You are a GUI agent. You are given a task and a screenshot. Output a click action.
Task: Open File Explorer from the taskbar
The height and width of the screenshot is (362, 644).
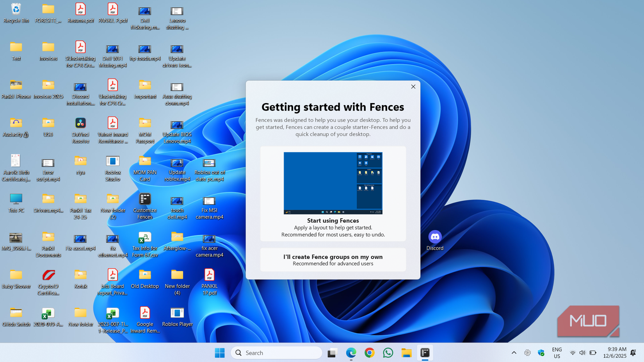click(x=406, y=353)
